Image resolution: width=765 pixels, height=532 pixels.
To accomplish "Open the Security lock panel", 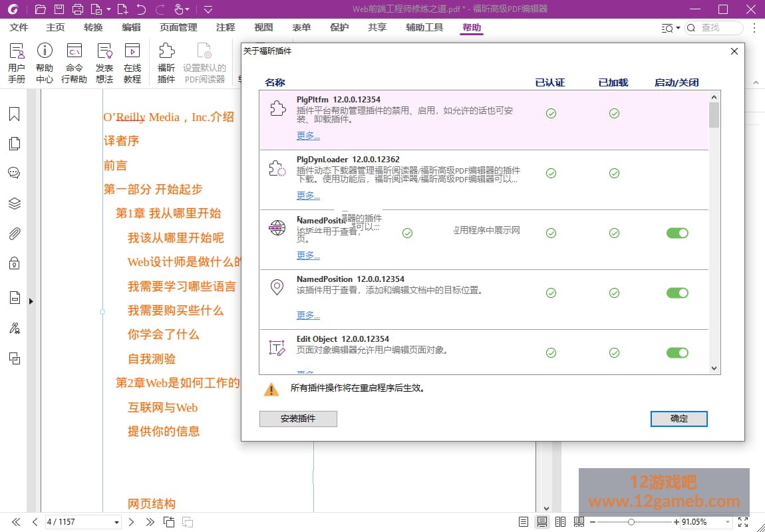I will pos(14,263).
